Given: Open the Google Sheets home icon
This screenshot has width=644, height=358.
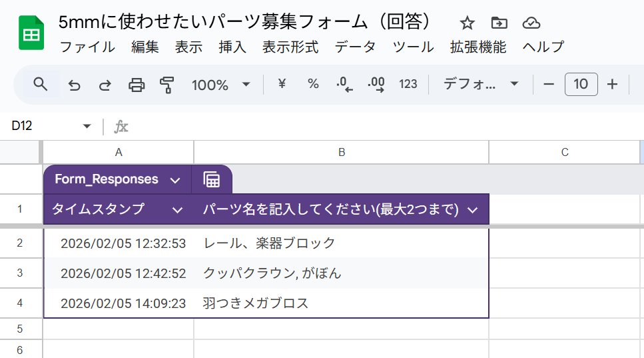Looking at the screenshot, I should (31, 33).
